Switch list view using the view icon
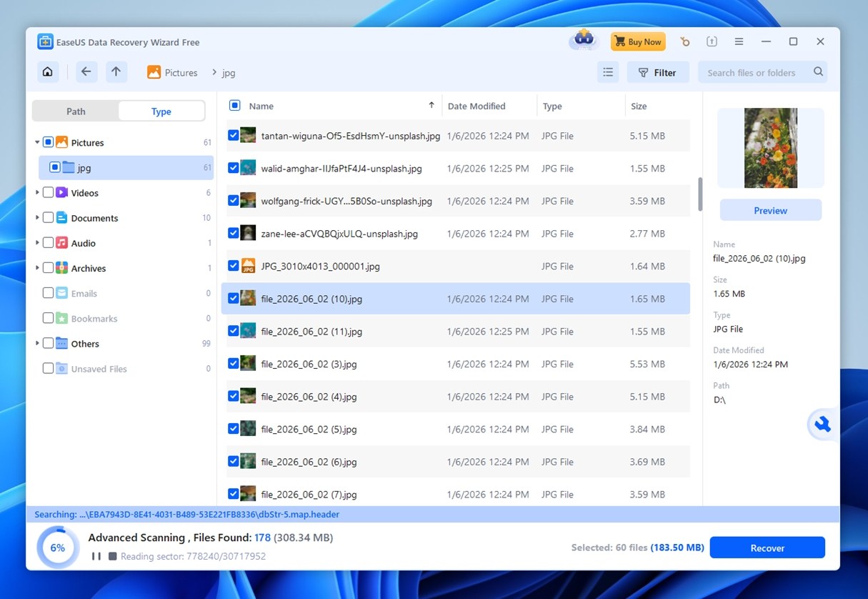This screenshot has height=599, width=868. coord(608,71)
